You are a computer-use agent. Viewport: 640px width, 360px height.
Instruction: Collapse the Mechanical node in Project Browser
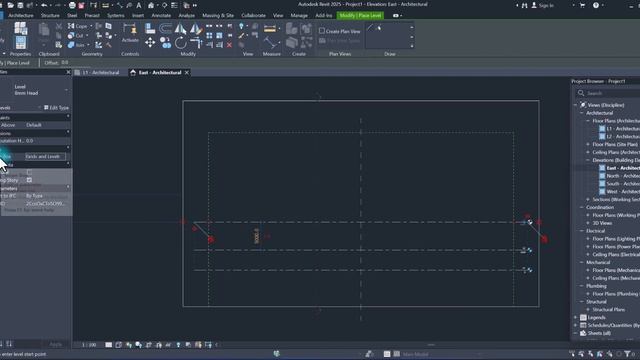pos(582,262)
